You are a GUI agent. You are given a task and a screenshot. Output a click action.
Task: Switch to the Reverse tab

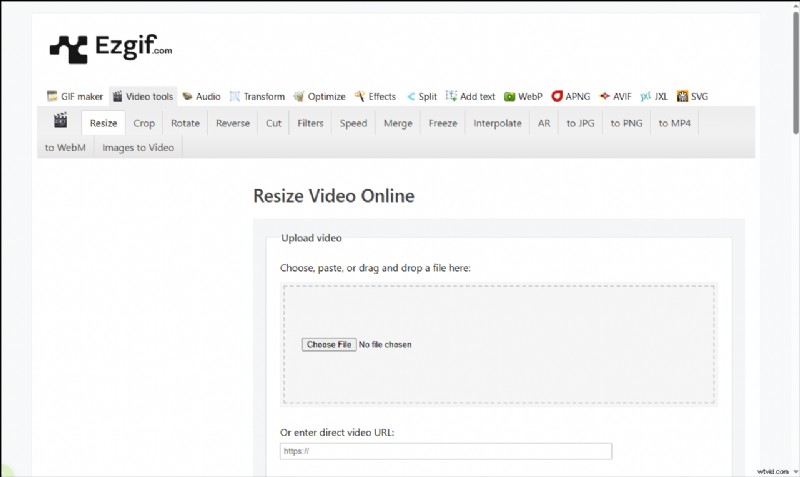pyautogui.click(x=233, y=123)
